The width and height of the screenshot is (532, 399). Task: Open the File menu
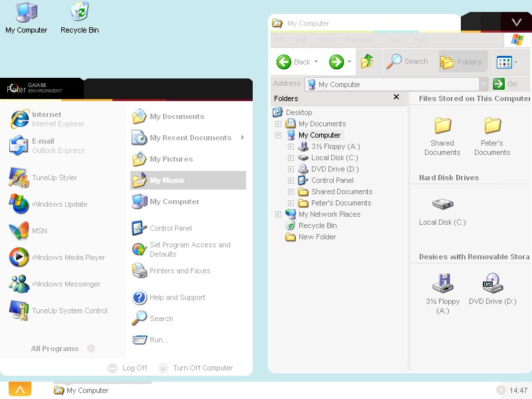click(279, 40)
